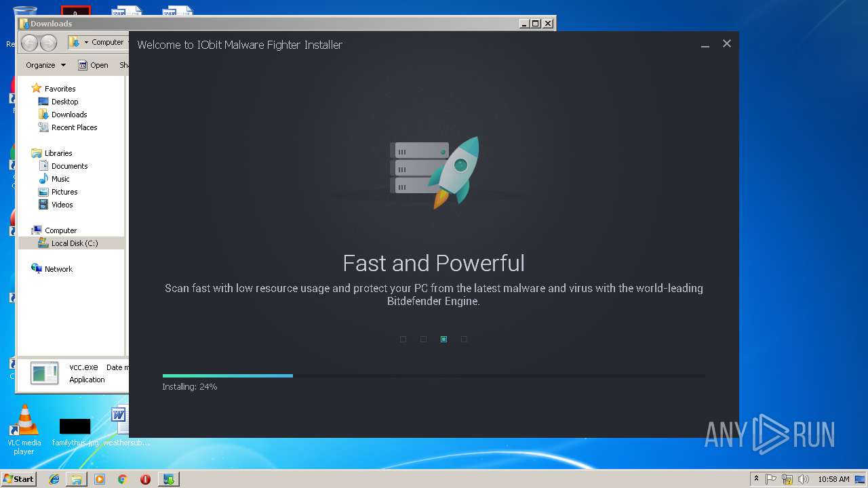The image size is (868, 488).
Task: Click the Documents library icon
Action: click(x=43, y=165)
